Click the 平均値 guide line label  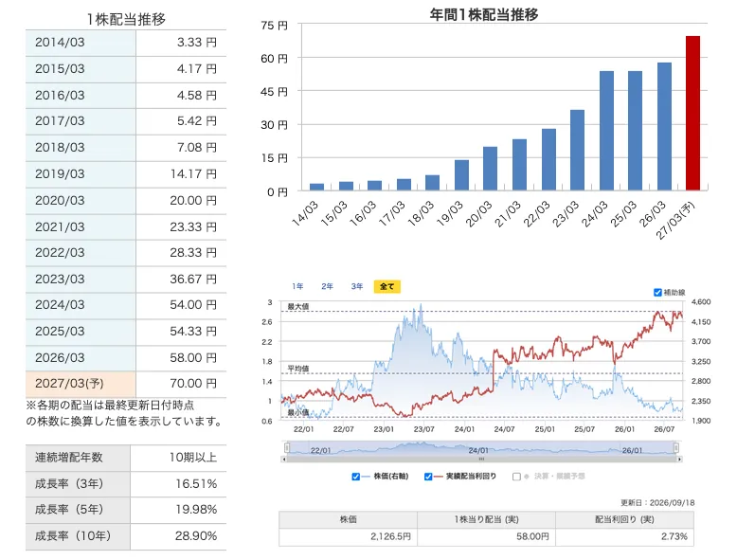point(298,369)
